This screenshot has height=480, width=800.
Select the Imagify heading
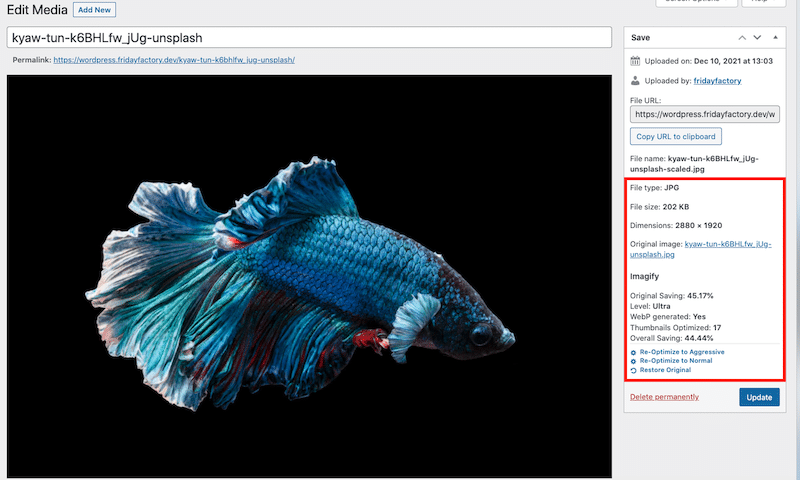(x=644, y=276)
